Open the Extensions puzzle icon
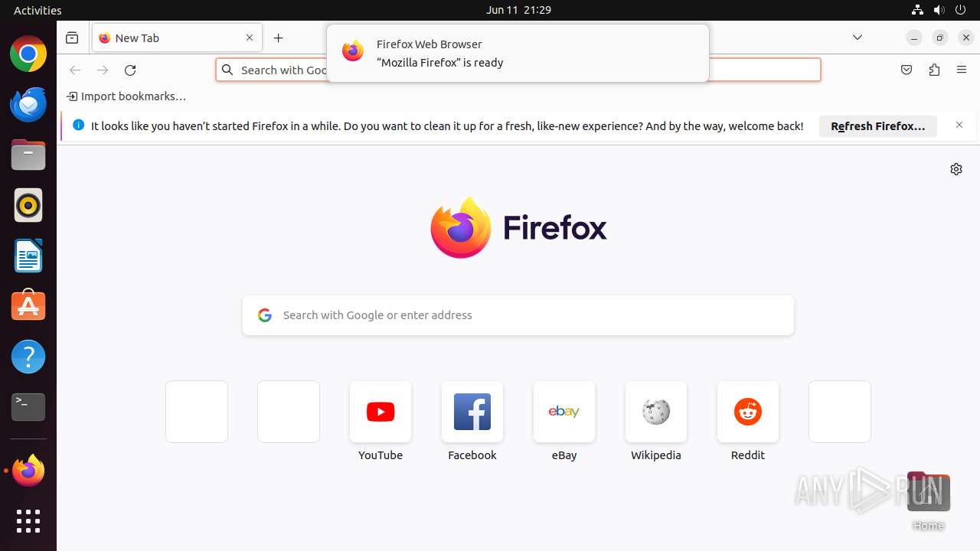Image resolution: width=980 pixels, height=551 pixels. tap(934, 70)
